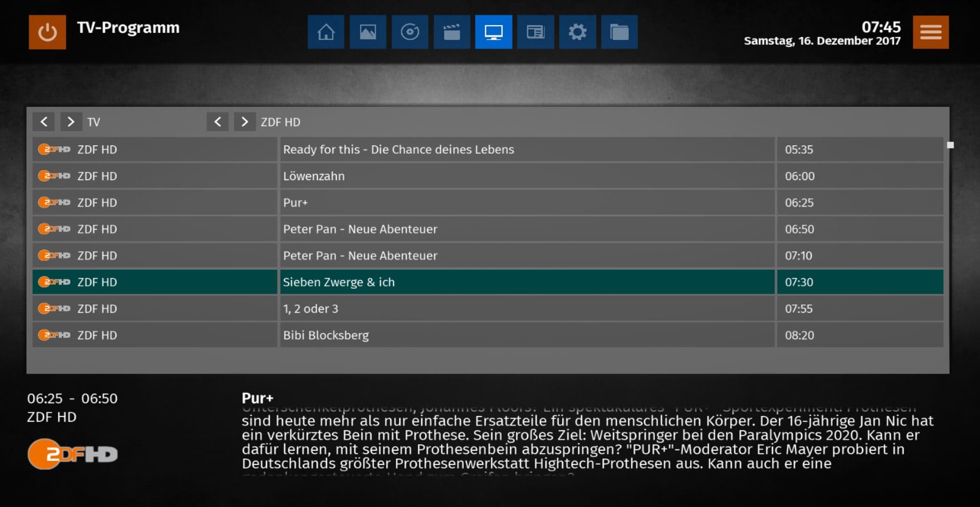Click the scrollbar handle beside program list
Viewport: 980px width, 507px height.
[950, 145]
